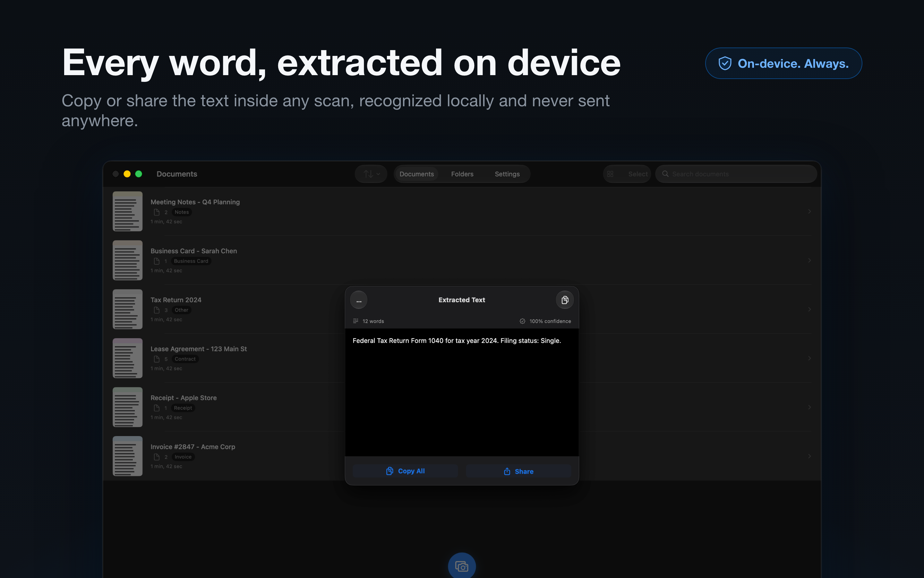The width and height of the screenshot is (924, 578).
Task: Click the search magnifier icon
Action: click(x=665, y=174)
